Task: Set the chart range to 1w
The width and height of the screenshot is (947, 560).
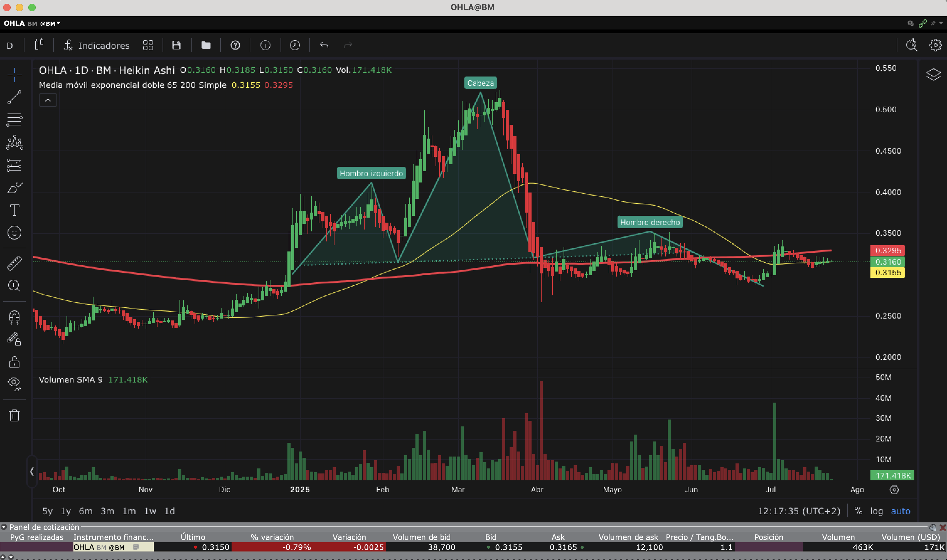Action: [x=150, y=511]
